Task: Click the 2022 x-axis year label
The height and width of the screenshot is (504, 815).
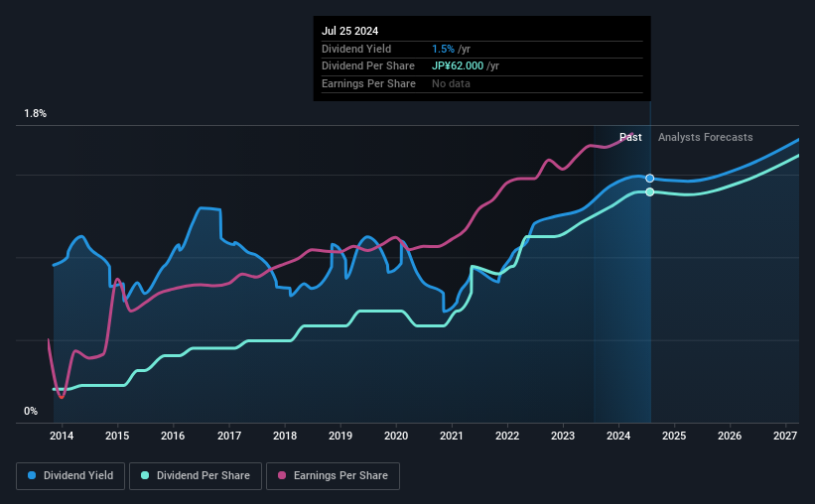Action: [x=507, y=436]
